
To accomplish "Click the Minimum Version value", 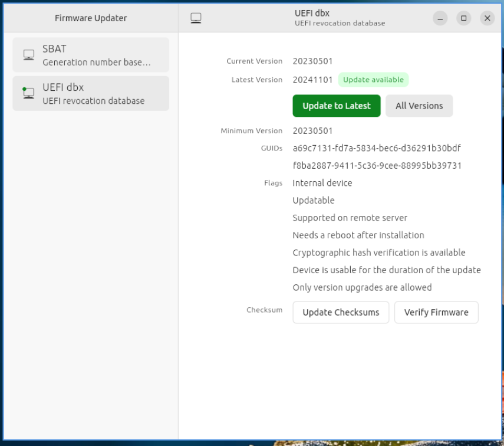I will (312, 131).
